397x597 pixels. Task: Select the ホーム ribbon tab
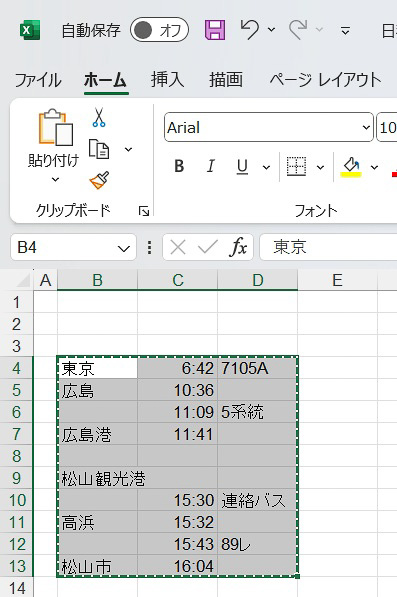105,80
